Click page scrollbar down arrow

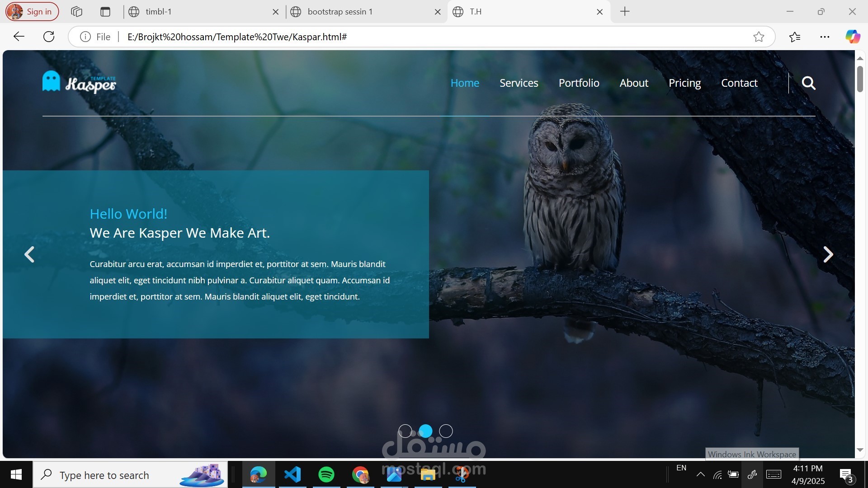tap(860, 450)
